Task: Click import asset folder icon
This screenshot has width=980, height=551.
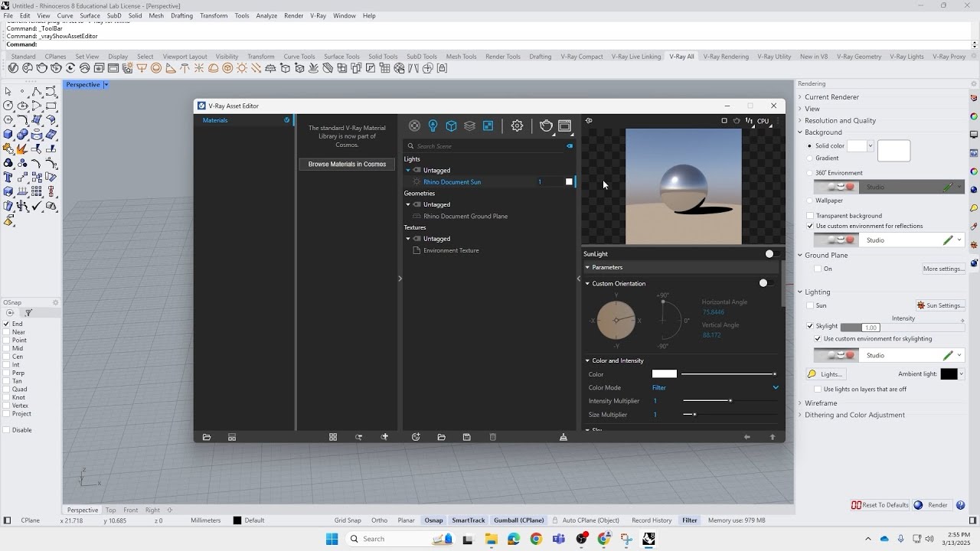Action: point(441,437)
